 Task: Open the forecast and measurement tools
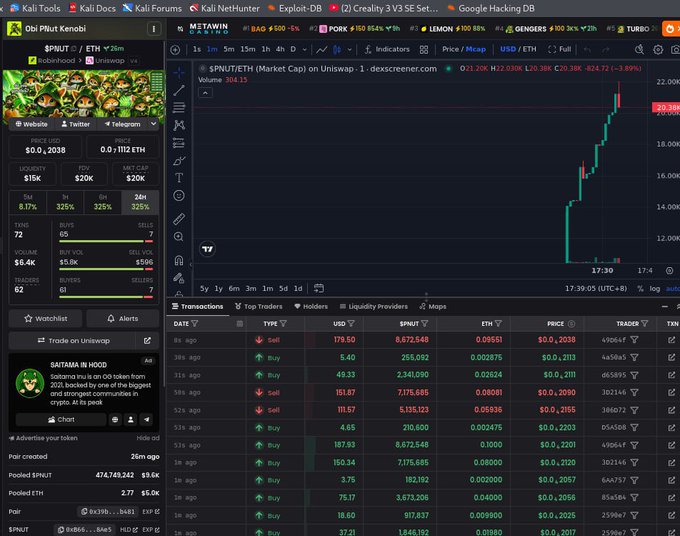pyautogui.click(x=179, y=143)
